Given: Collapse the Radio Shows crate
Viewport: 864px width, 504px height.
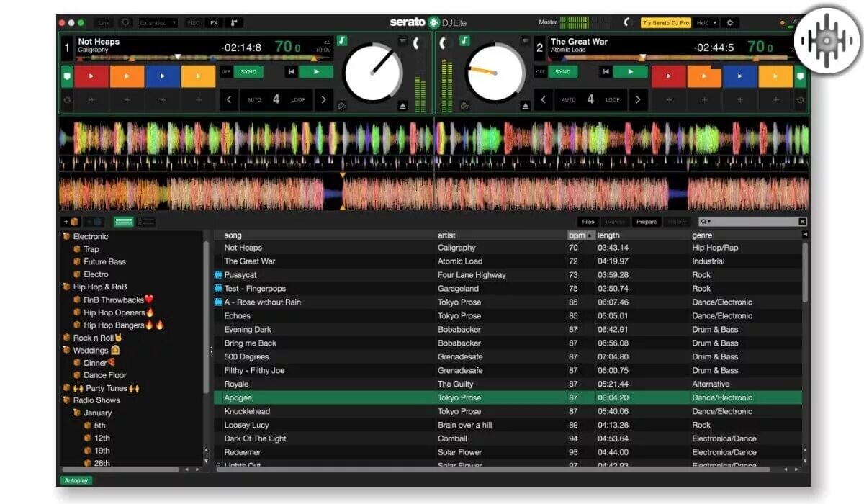Looking at the screenshot, I should 66,400.
